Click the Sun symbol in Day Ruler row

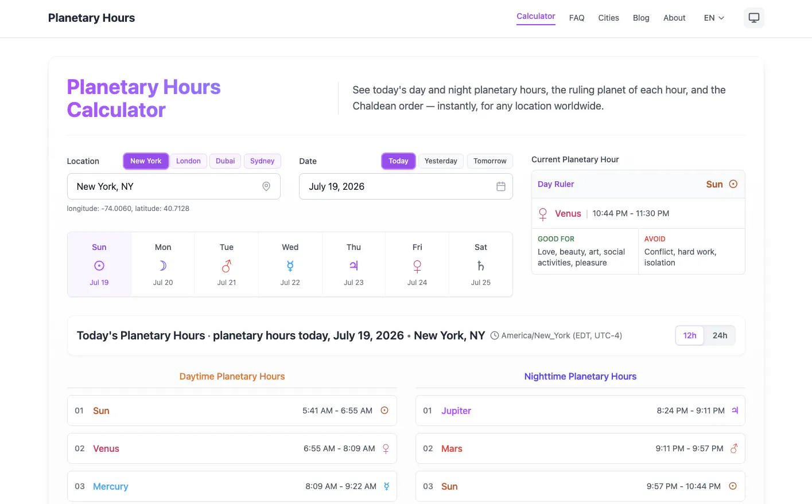coord(733,184)
